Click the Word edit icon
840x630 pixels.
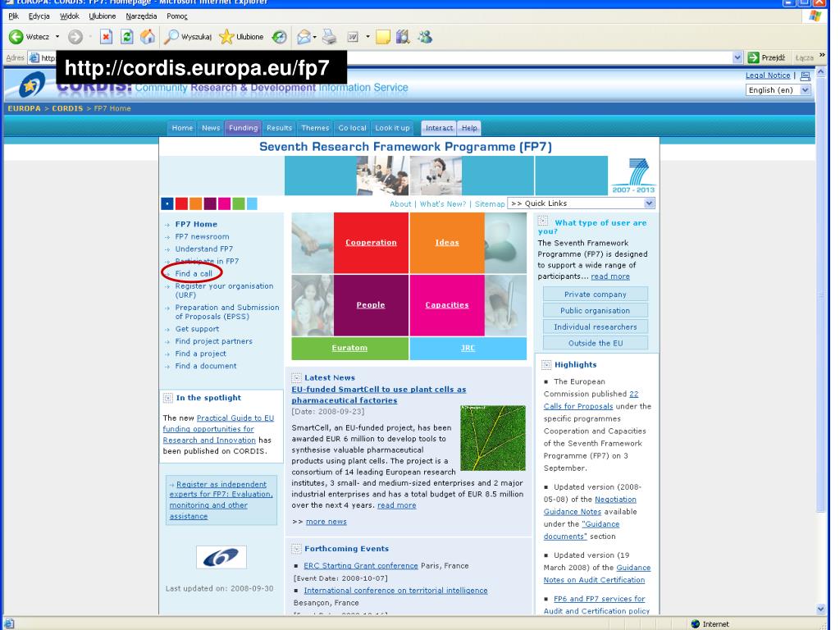coord(353,36)
